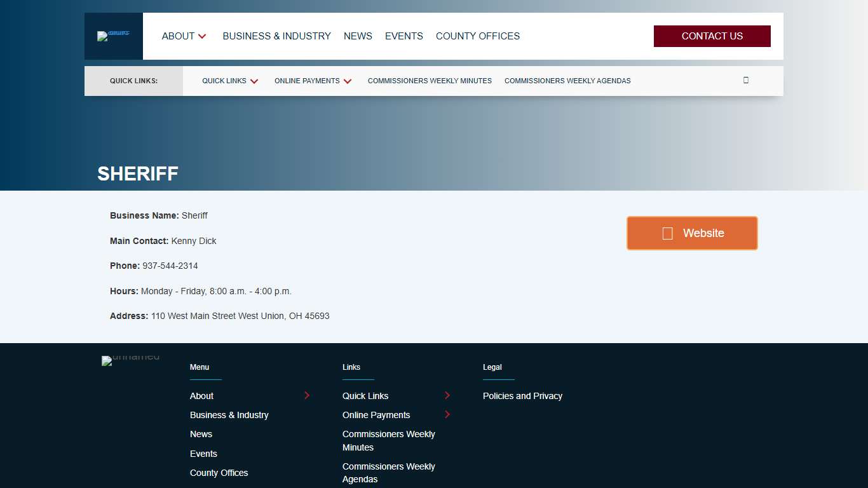The image size is (868, 488).
Task: Open the Online Payments dropdown in toolbar
Action: coord(313,81)
